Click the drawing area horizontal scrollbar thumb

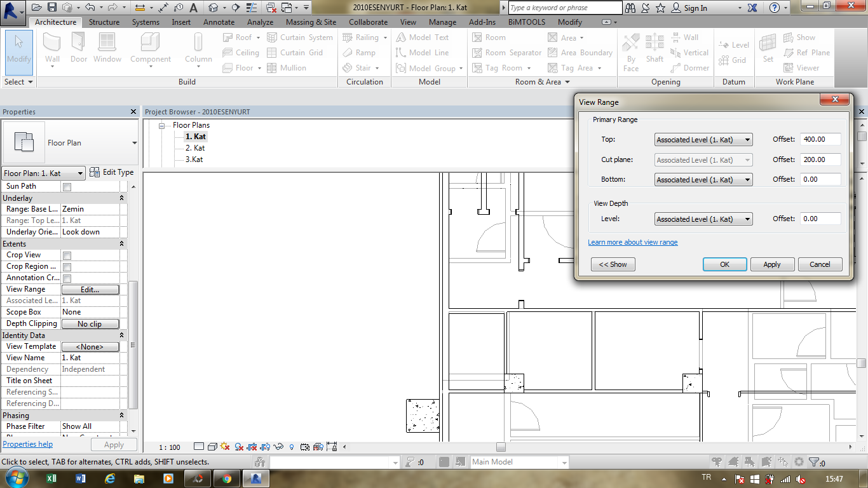[501, 447]
